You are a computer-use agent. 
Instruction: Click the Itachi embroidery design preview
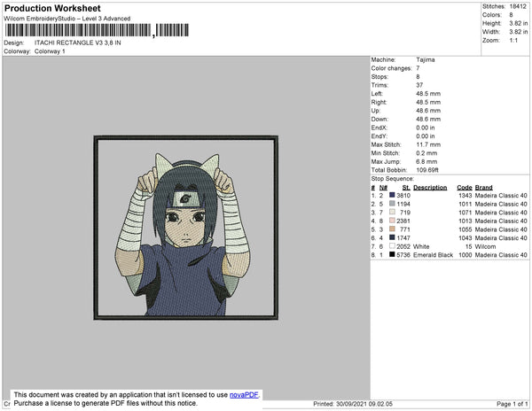click(186, 228)
